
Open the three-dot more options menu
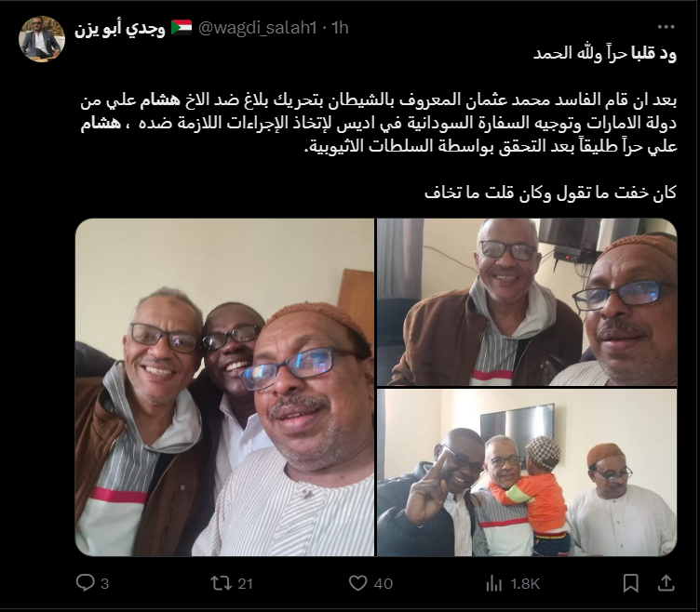pos(666,27)
